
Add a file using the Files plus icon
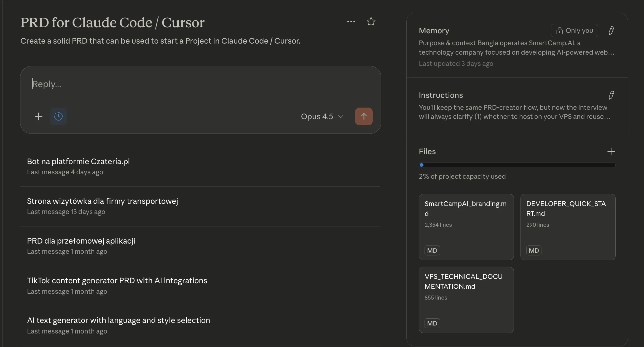611,151
